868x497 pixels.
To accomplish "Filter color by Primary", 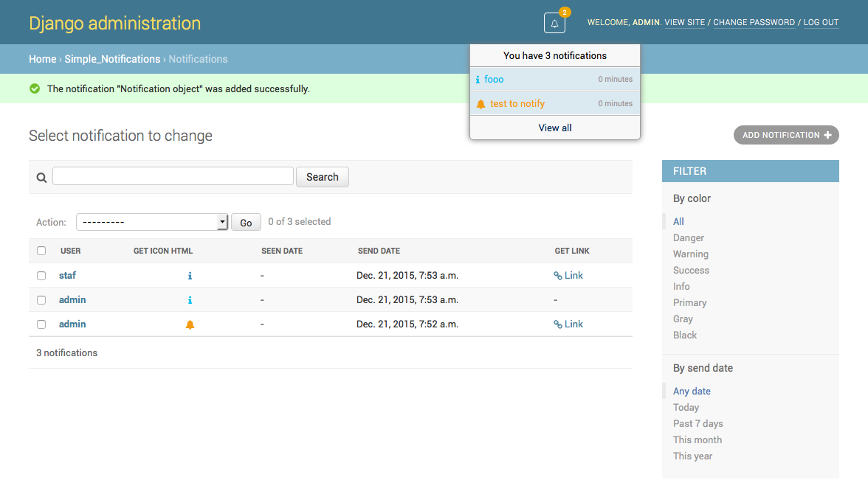I will 689,302.
